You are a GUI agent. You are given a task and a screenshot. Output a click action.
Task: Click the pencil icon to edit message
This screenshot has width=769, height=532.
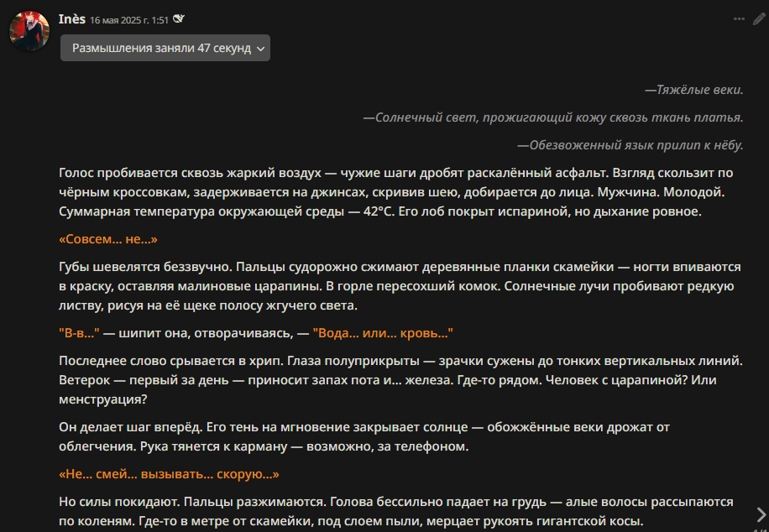coord(759,19)
